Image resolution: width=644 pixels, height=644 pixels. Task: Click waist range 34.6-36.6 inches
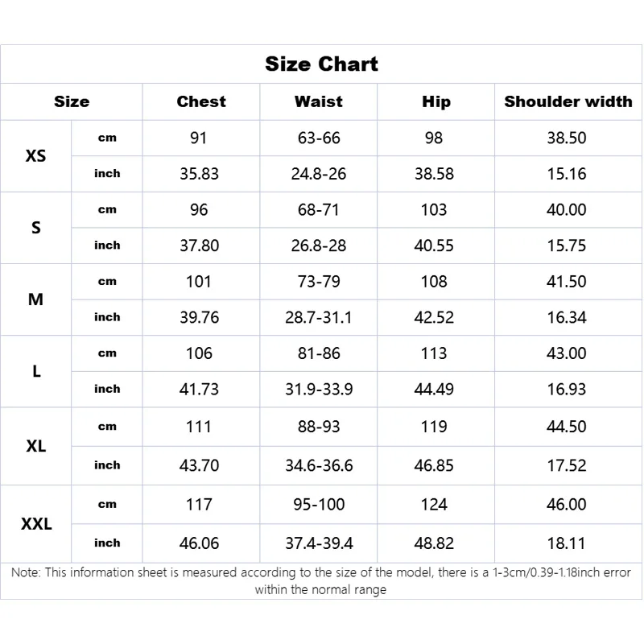click(x=319, y=465)
